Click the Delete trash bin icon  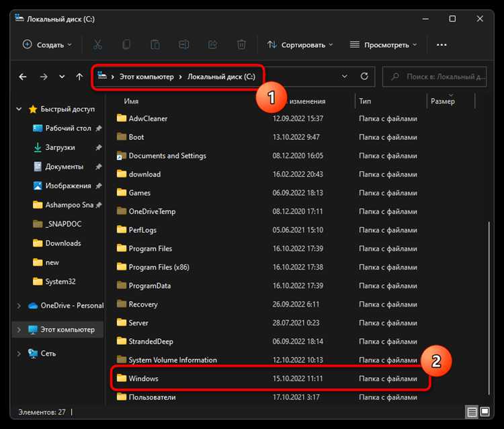pos(241,44)
